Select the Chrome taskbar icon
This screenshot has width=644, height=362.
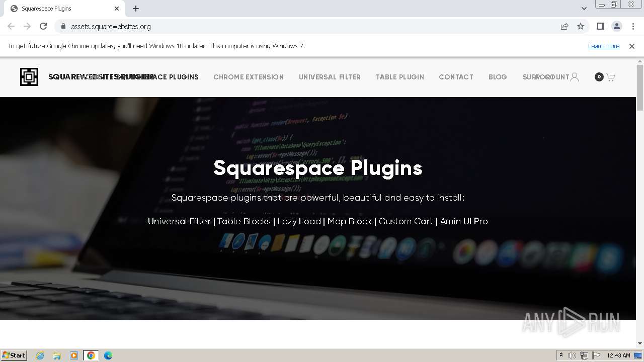coord(91,355)
